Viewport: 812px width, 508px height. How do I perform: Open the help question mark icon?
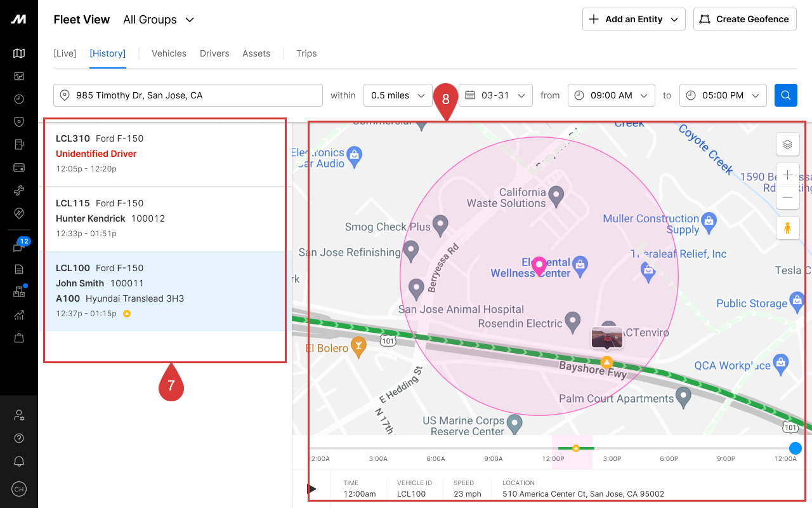point(19,439)
